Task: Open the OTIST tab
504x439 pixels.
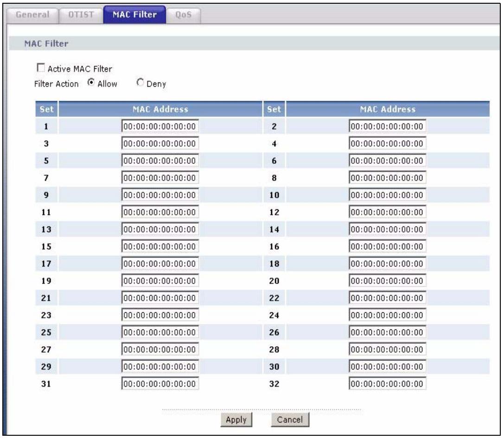Action: coord(81,15)
